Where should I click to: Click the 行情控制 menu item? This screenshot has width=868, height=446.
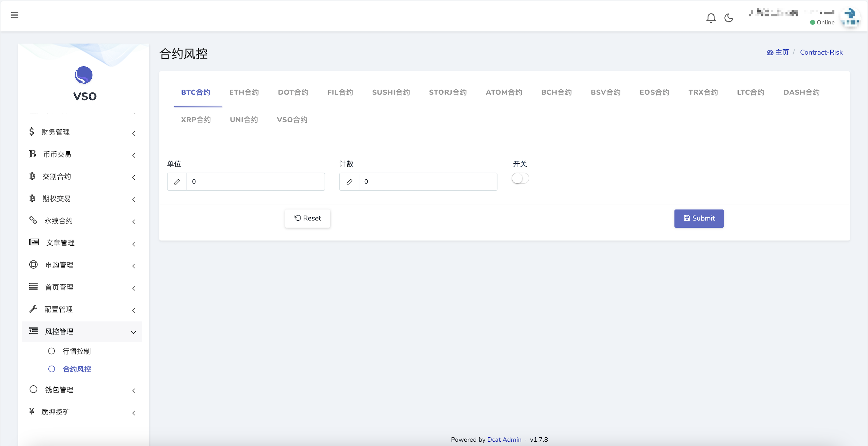[77, 351]
